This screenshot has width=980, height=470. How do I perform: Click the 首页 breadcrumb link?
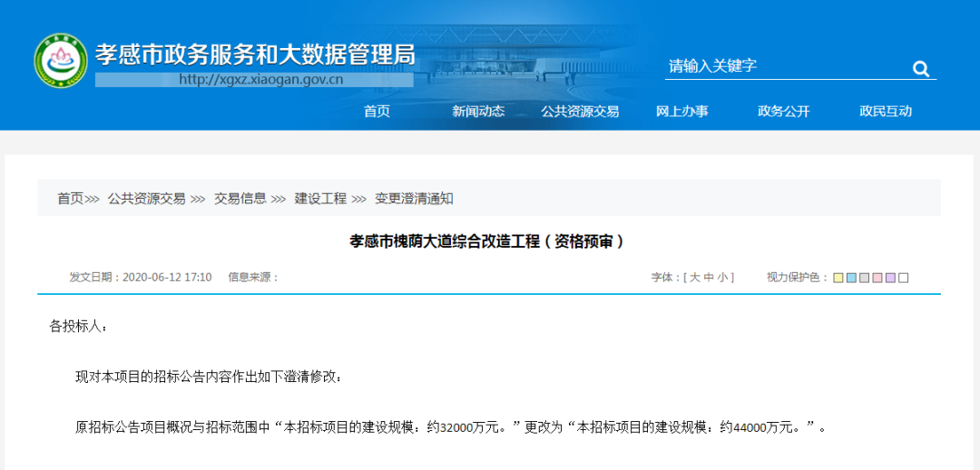coord(70,199)
